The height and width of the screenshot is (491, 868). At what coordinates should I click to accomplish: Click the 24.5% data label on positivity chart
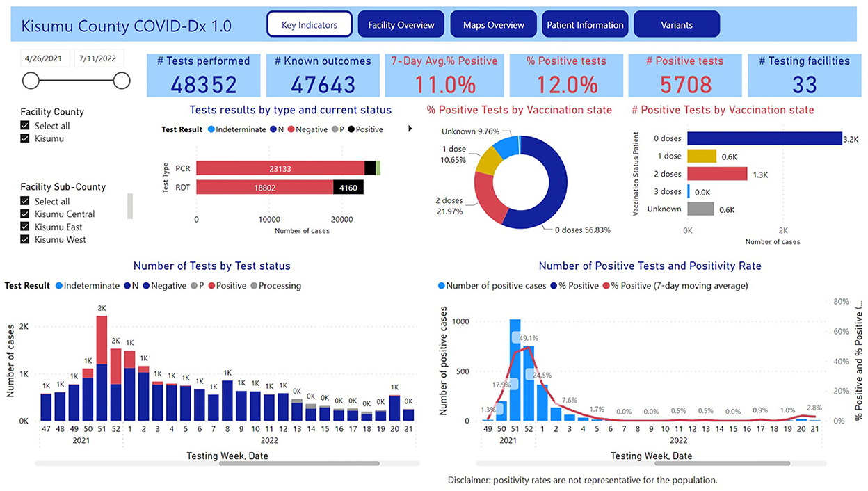[542, 374]
